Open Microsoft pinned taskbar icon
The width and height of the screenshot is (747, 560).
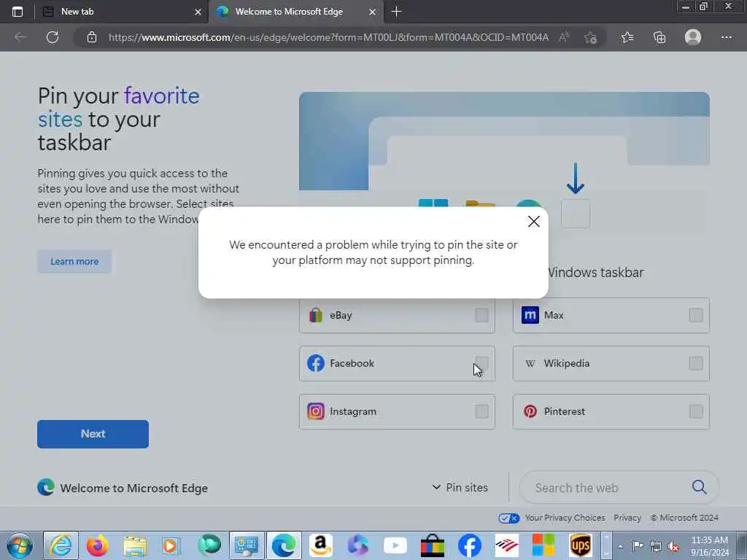(543, 545)
